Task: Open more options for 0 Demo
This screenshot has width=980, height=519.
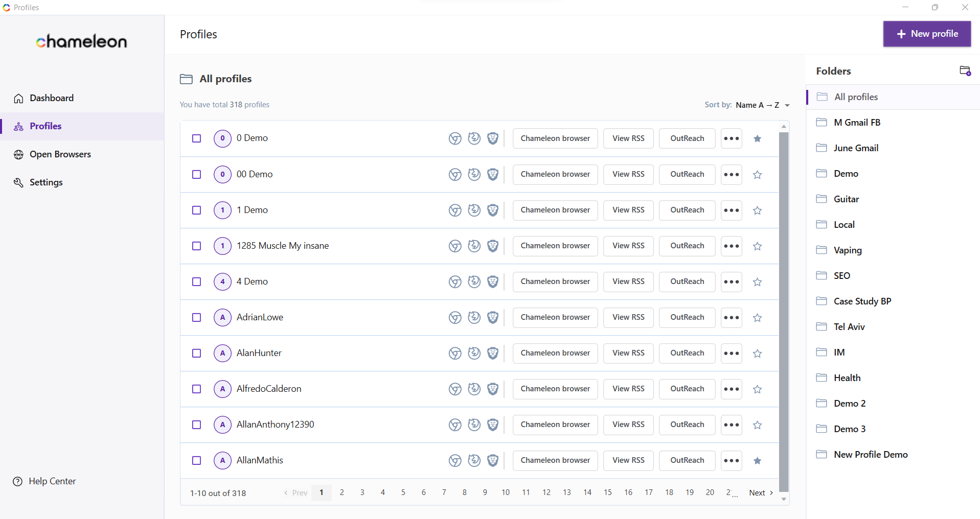Action: point(732,138)
